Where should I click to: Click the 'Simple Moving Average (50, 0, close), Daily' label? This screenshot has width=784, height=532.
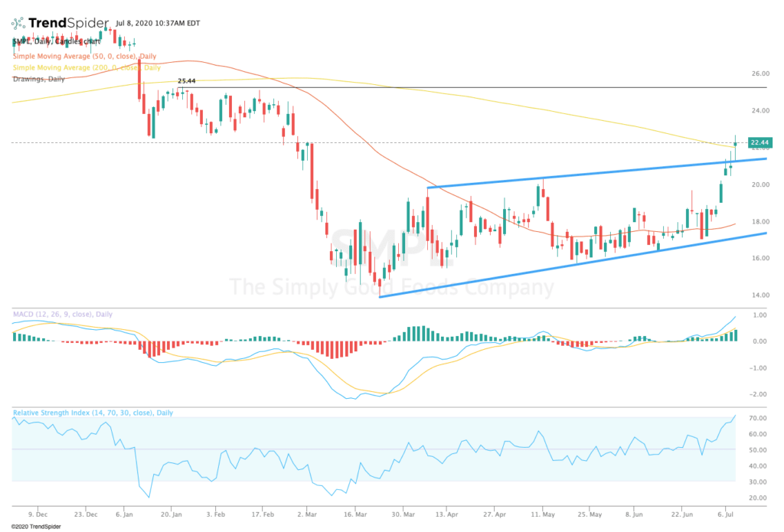click(84, 57)
